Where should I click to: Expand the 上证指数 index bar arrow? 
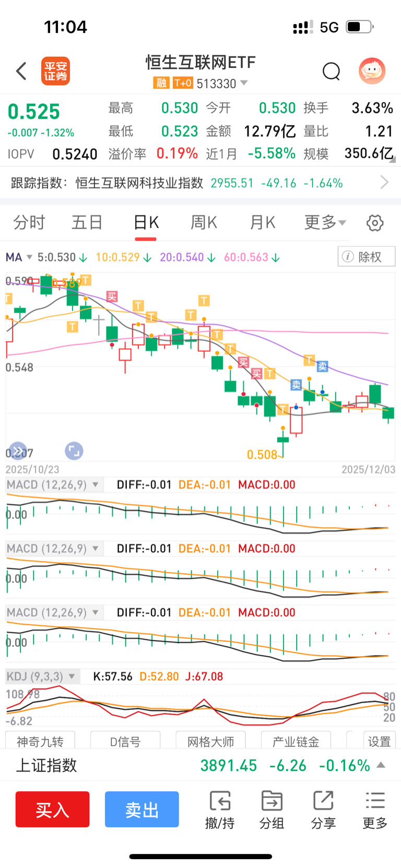(381, 765)
